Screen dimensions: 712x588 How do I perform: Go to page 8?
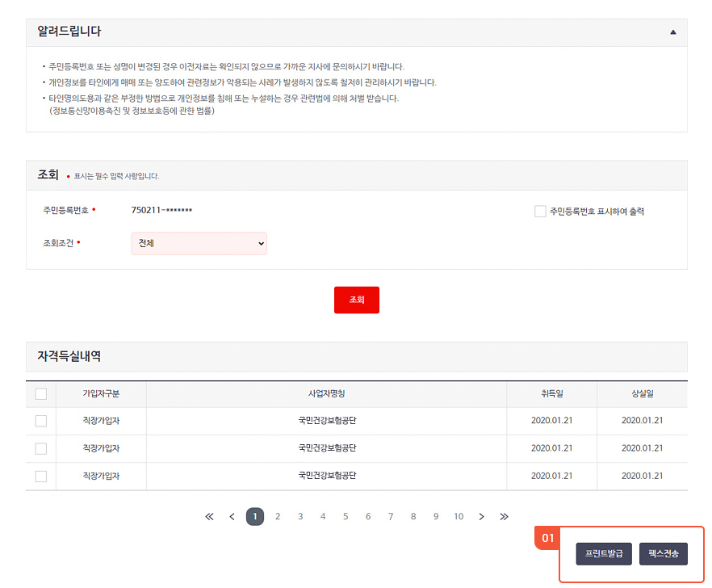(x=413, y=517)
